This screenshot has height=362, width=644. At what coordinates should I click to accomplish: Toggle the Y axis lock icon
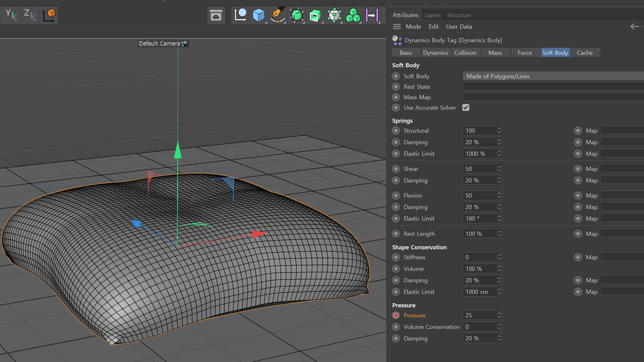point(11,15)
